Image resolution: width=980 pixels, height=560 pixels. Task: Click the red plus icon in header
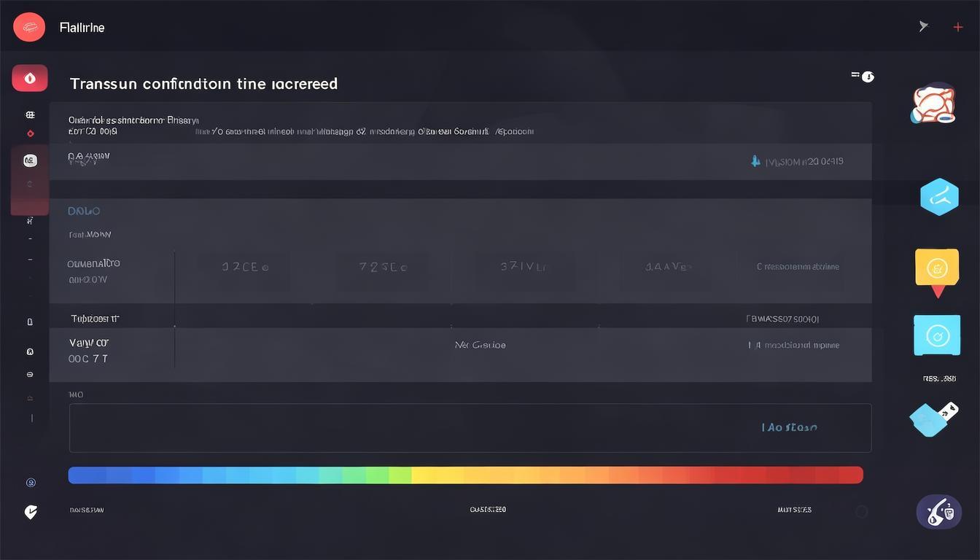pos(958,27)
